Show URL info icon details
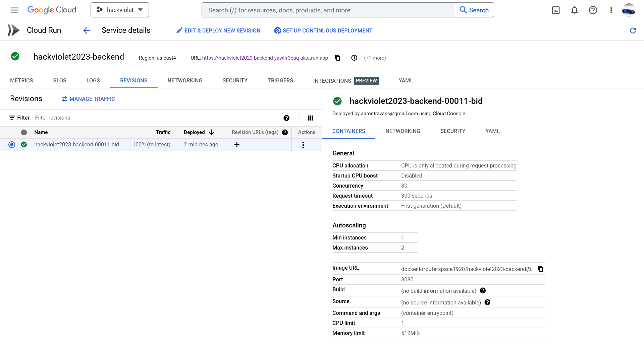Viewport: 644px width, 346px height. 354,58
